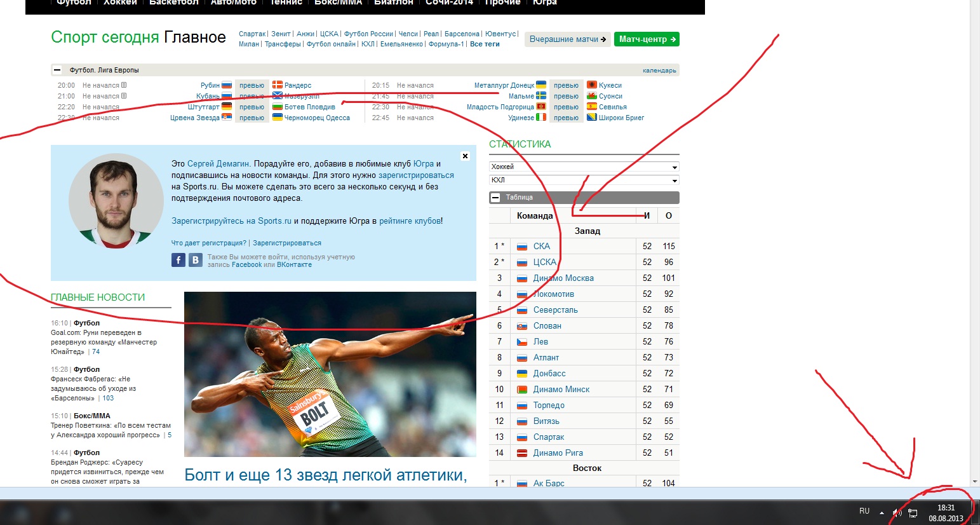Open comments count 103 on Фабрегас news

(108, 398)
